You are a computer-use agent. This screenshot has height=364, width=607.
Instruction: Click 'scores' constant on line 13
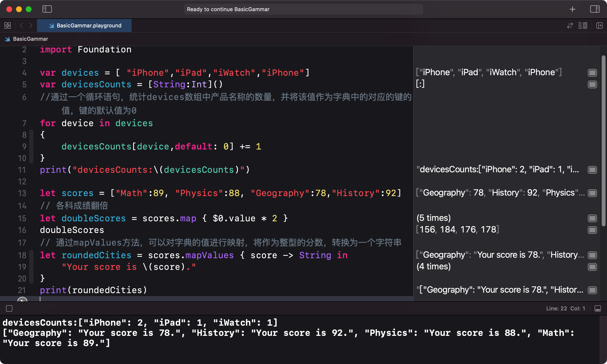point(77,193)
